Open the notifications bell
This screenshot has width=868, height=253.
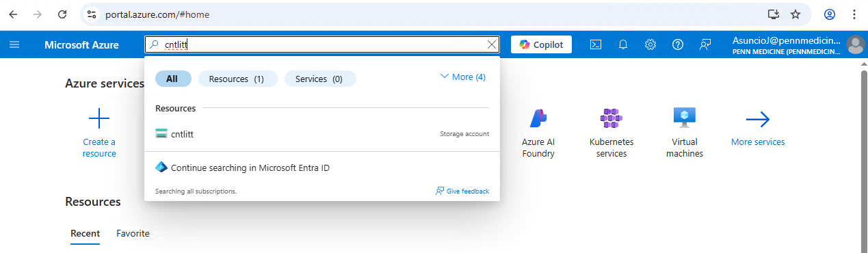pos(623,44)
